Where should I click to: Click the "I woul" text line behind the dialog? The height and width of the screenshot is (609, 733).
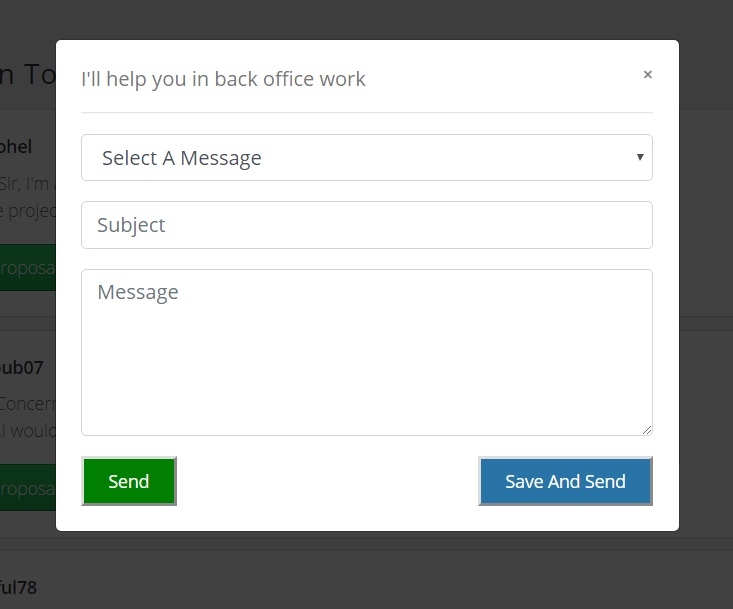pos(27,431)
